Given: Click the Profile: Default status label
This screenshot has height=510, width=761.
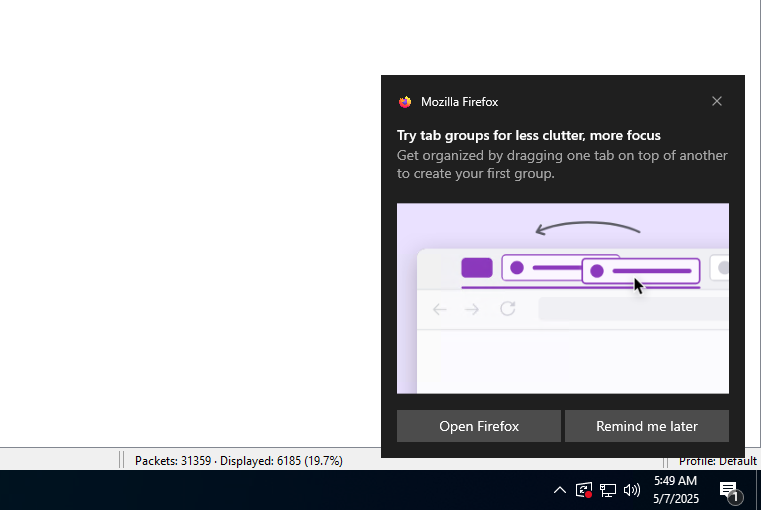Looking at the screenshot, I should point(717,461).
